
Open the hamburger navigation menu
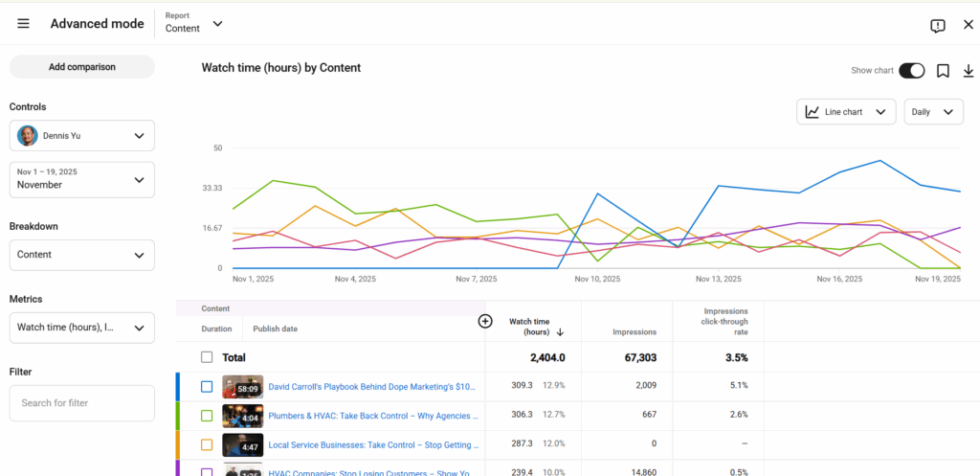23,24
